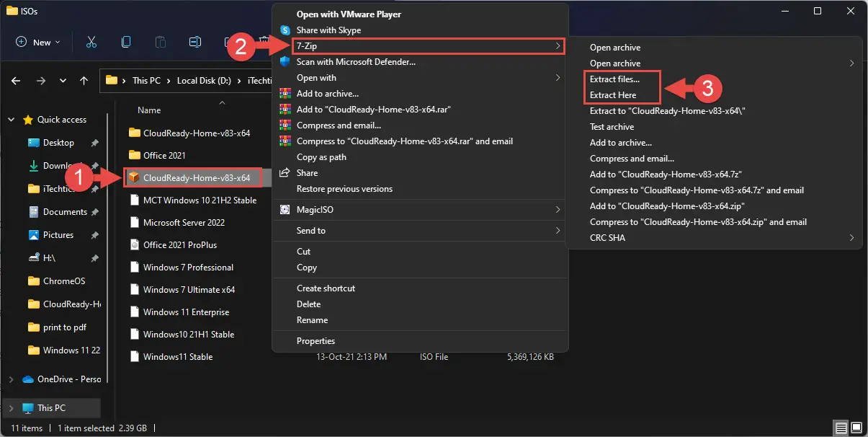Viewport: 868px width, 437px height.
Task: Click the New button in the toolbar
Action: [38, 42]
